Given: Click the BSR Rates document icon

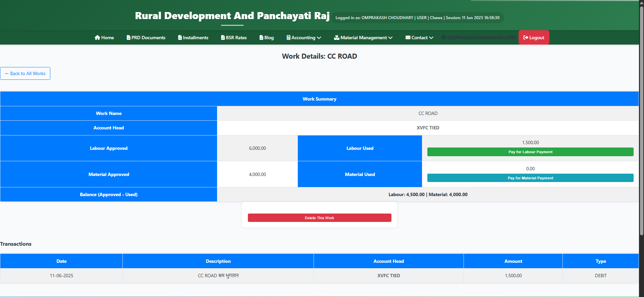Looking at the screenshot, I should [x=223, y=38].
